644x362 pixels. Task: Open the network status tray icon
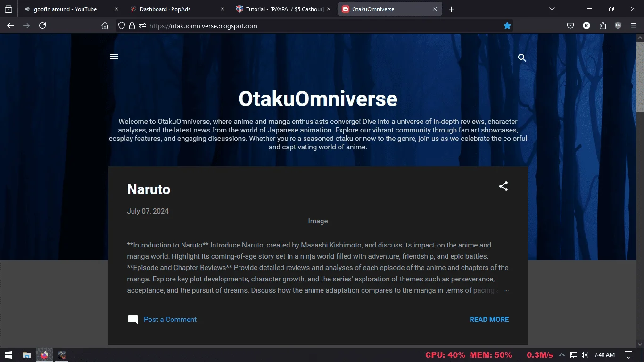573,355
